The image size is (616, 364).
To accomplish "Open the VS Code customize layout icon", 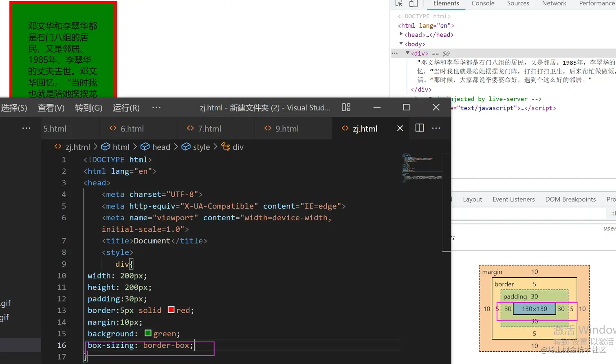I will [x=346, y=107].
